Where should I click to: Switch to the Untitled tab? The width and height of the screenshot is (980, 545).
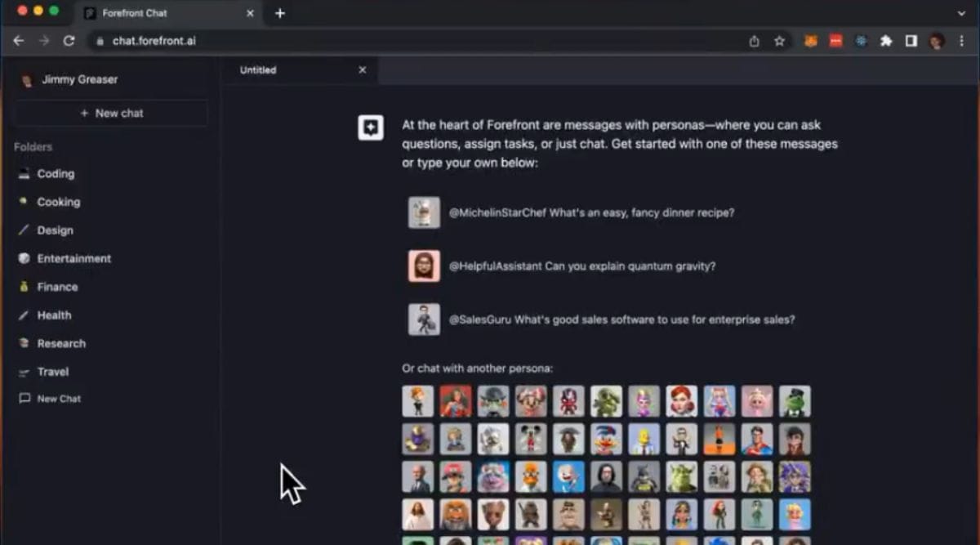278,70
